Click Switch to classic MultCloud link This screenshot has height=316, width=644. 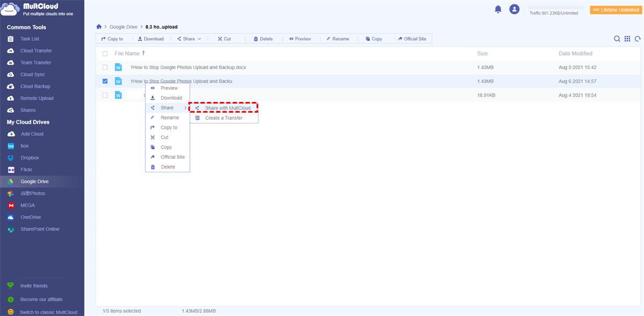pyautogui.click(x=48, y=312)
